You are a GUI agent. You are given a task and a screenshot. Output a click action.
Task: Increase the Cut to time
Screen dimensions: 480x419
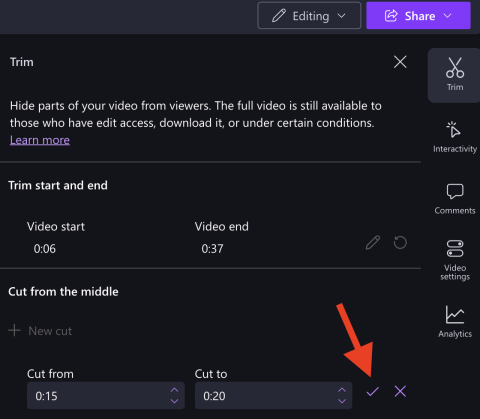pyautogui.click(x=342, y=390)
